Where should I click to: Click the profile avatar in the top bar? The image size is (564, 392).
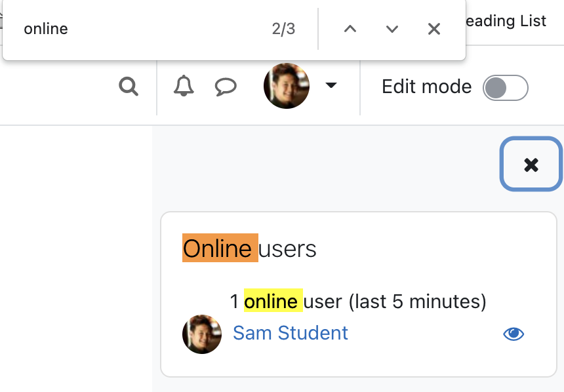click(287, 86)
